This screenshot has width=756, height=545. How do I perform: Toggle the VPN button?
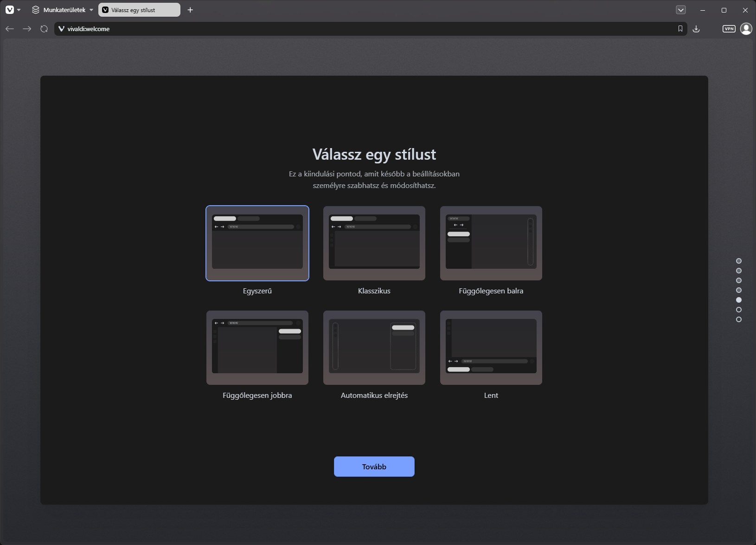click(729, 29)
